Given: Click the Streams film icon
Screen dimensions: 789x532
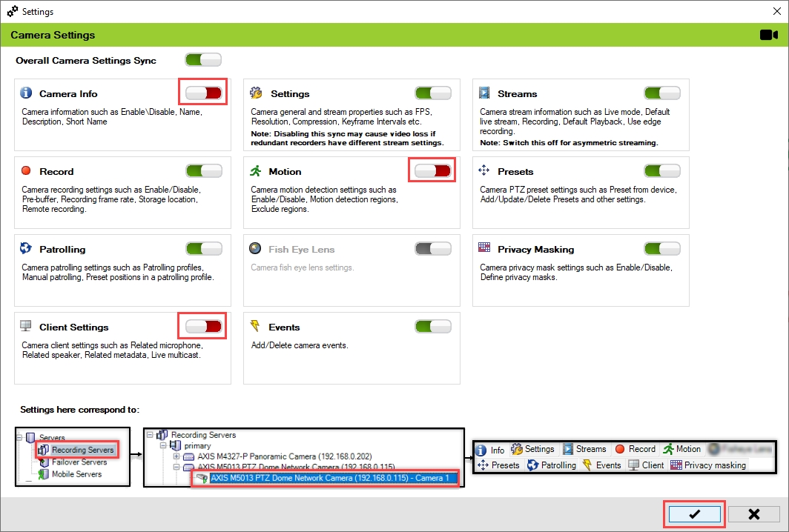Looking at the screenshot, I should tap(484, 93).
